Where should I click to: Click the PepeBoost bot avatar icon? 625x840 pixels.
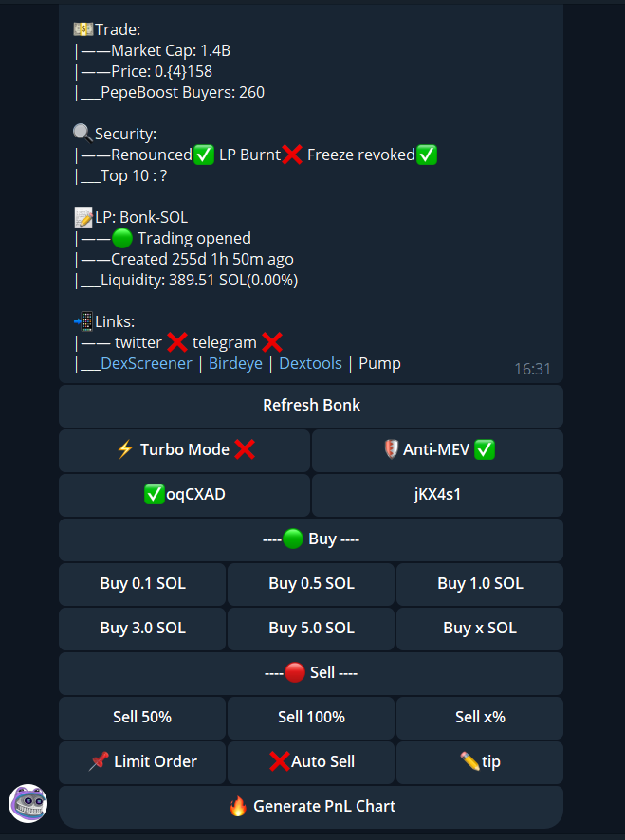coord(28,803)
